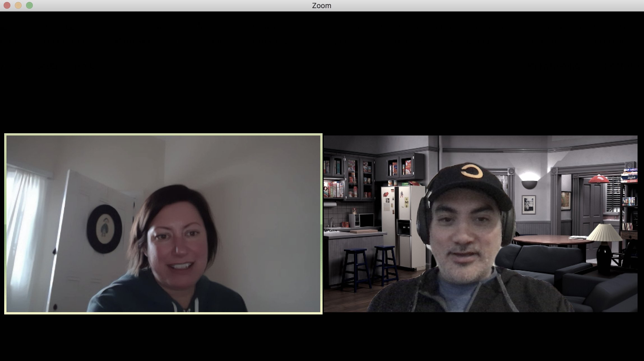Close the Zoom window with red button
The height and width of the screenshot is (361, 644).
pos(7,5)
